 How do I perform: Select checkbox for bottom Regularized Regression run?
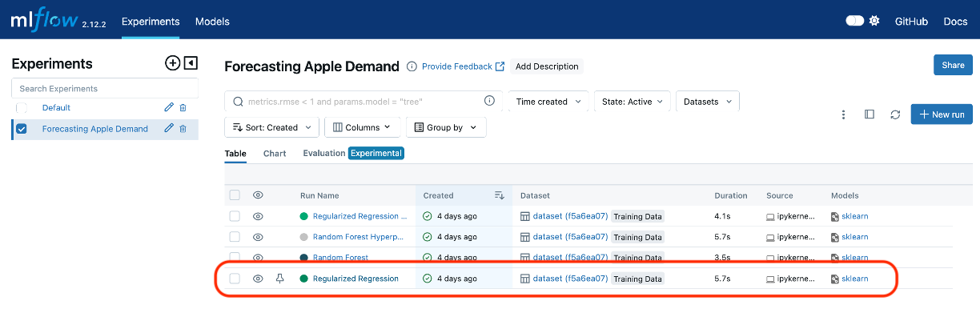pos(235,279)
